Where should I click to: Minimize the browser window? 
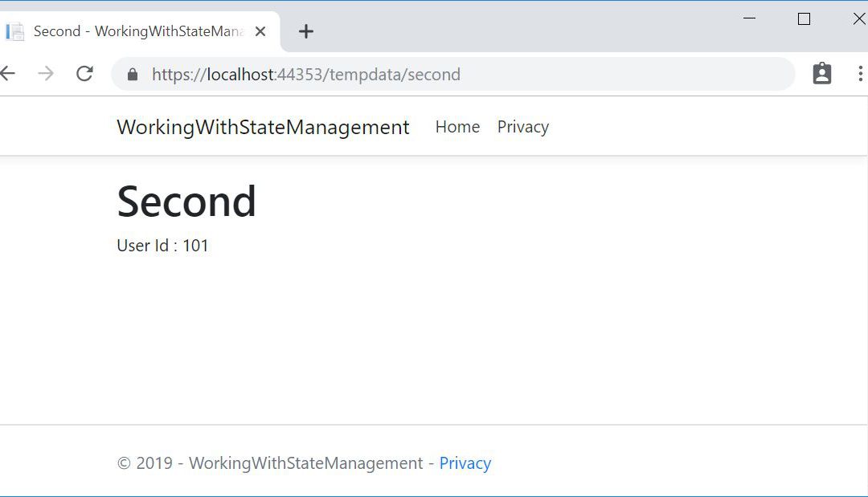pyautogui.click(x=750, y=18)
